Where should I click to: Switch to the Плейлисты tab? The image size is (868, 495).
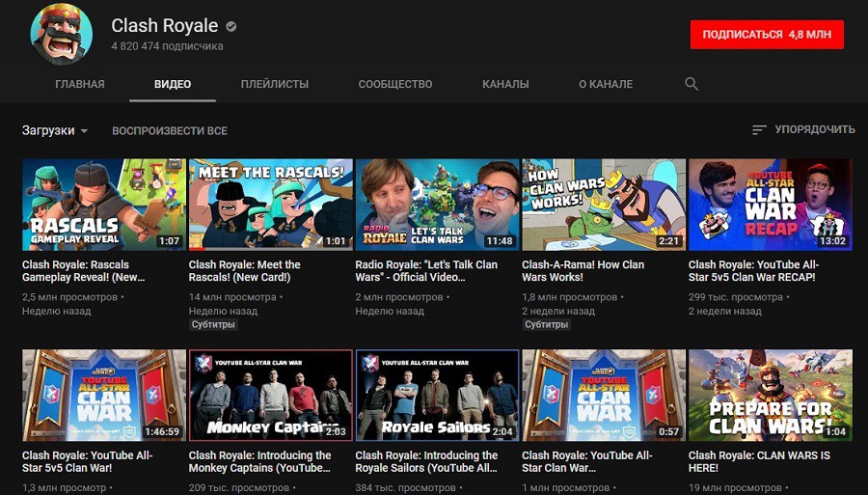[x=275, y=84]
